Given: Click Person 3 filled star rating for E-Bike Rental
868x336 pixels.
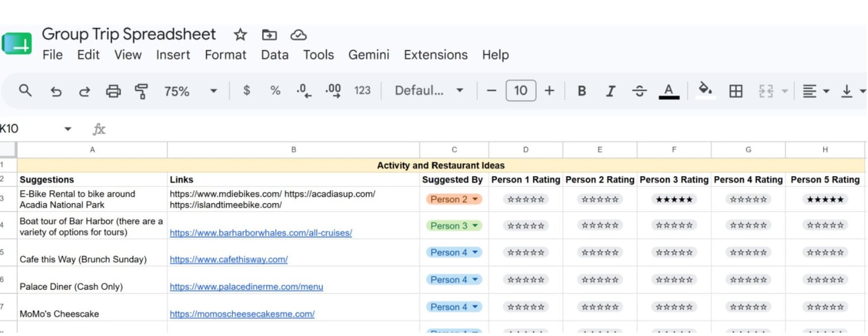Looking at the screenshot, I should [674, 199].
